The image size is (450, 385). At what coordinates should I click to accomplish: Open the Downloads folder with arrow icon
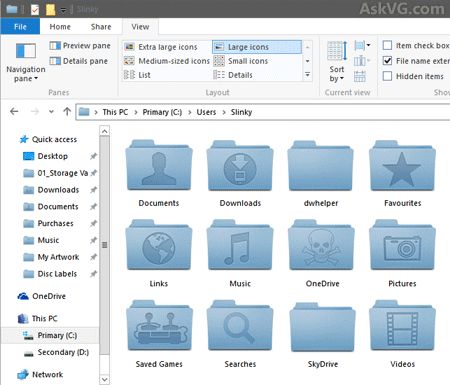[240, 165]
